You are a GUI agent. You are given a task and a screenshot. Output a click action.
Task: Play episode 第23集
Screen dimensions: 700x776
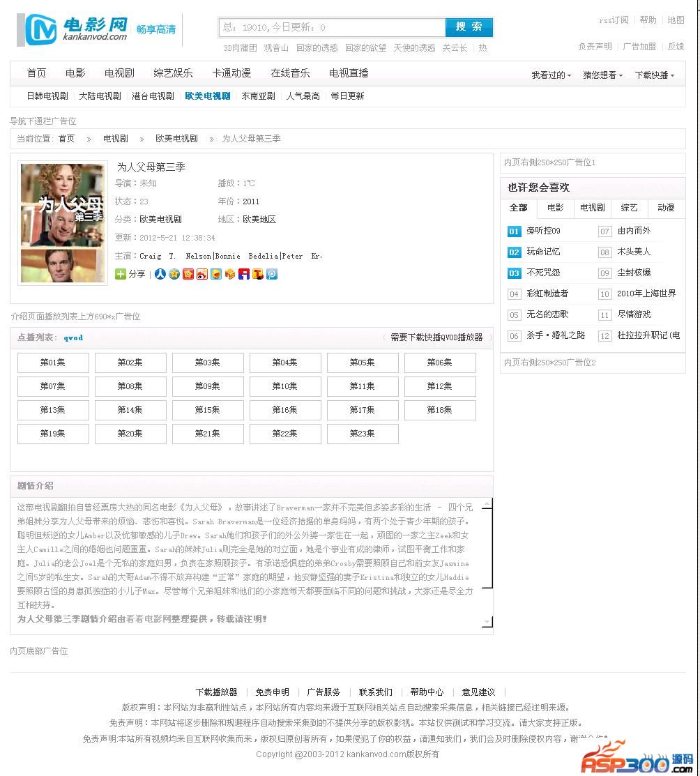click(x=363, y=434)
